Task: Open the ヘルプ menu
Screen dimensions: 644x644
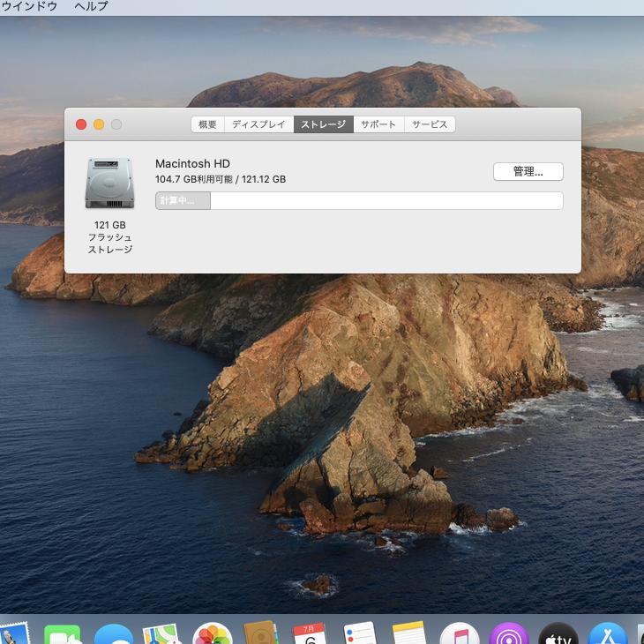Action: (91, 6)
